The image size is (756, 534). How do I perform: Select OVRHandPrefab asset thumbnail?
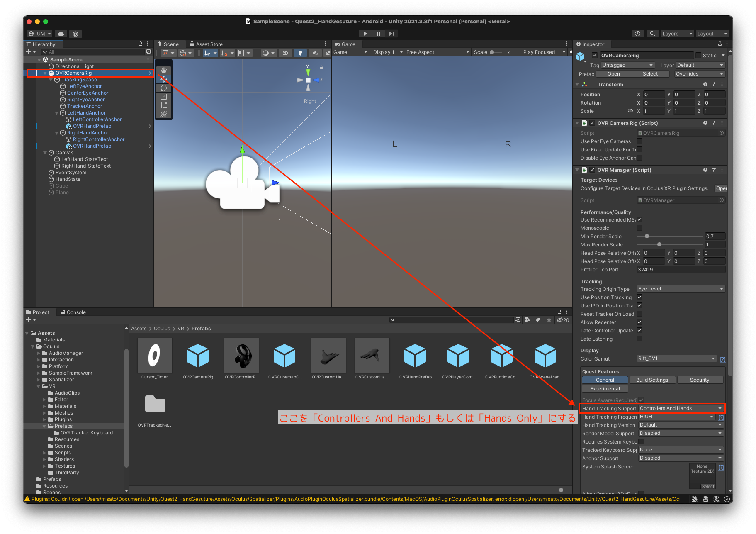coord(415,356)
